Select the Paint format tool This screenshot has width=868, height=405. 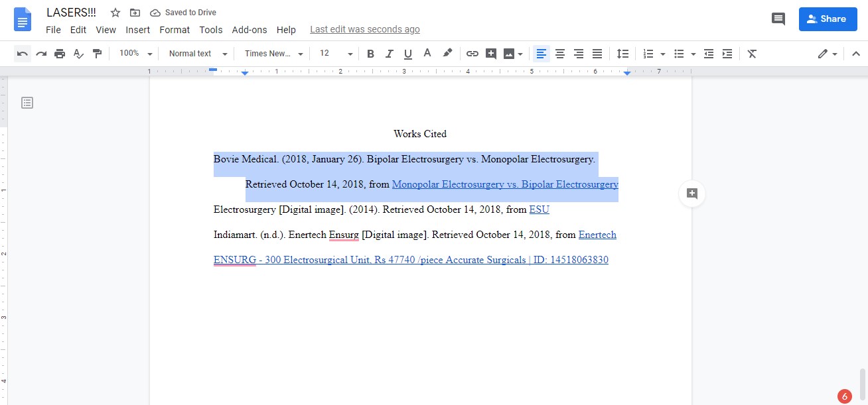pyautogui.click(x=97, y=54)
